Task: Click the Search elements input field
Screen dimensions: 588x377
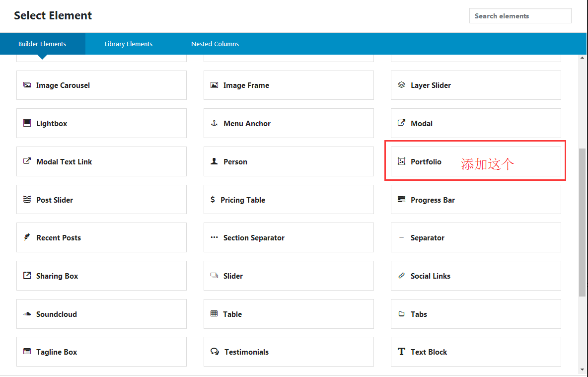Action: pos(520,16)
